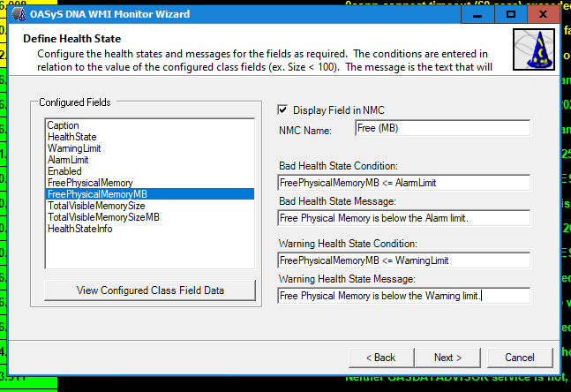Toggle Display Field in NMC checkbox
The width and height of the screenshot is (571, 392).
[282, 109]
